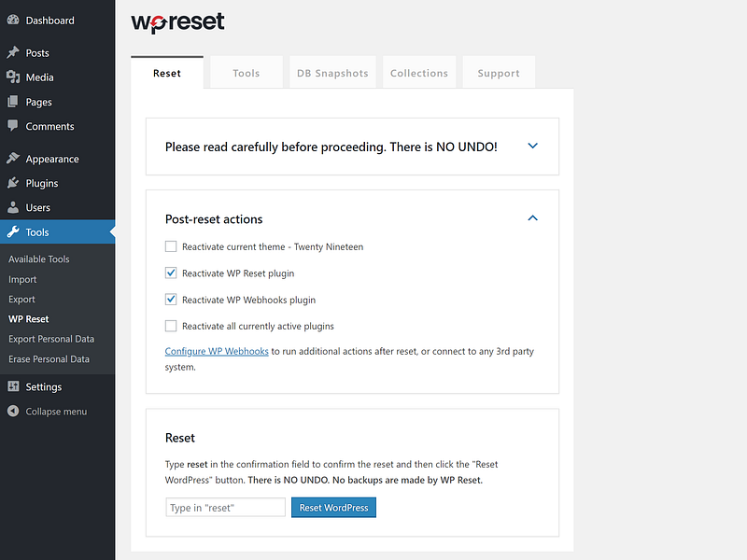Switch to the Reset tab

point(167,73)
